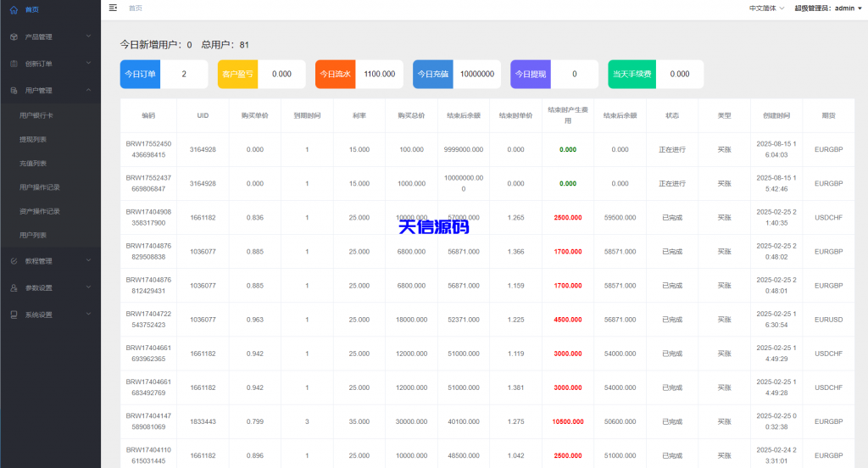Click the 利率 column header
Viewport: 868px width, 468px height.
coord(359,116)
